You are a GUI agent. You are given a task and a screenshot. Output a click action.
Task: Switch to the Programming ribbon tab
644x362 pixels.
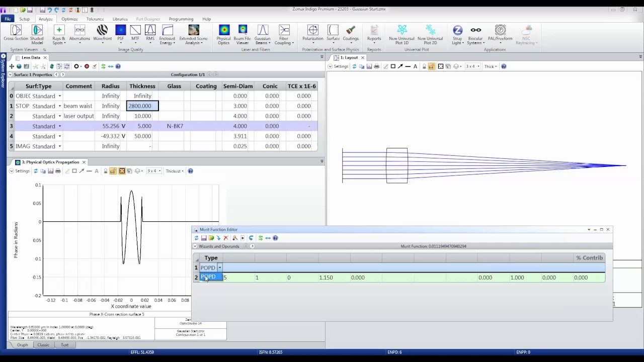(x=181, y=19)
